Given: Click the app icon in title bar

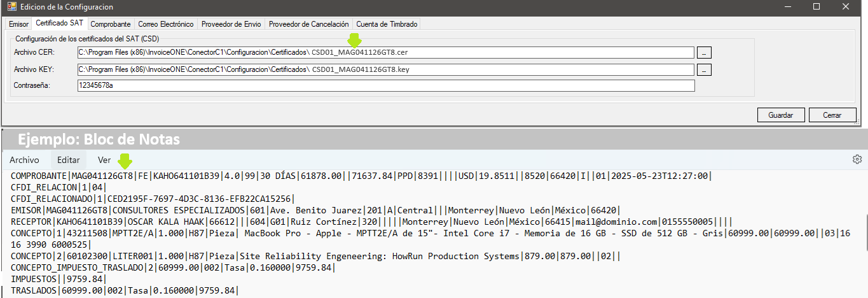Looking at the screenshot, I should [x=11, y=7].
